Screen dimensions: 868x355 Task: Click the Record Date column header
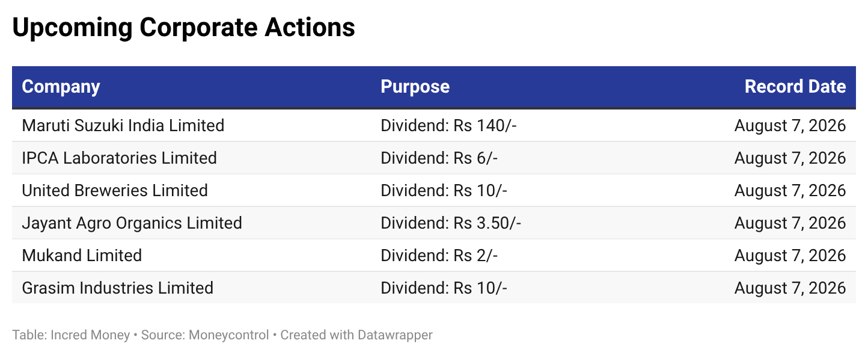click(795, 87)
